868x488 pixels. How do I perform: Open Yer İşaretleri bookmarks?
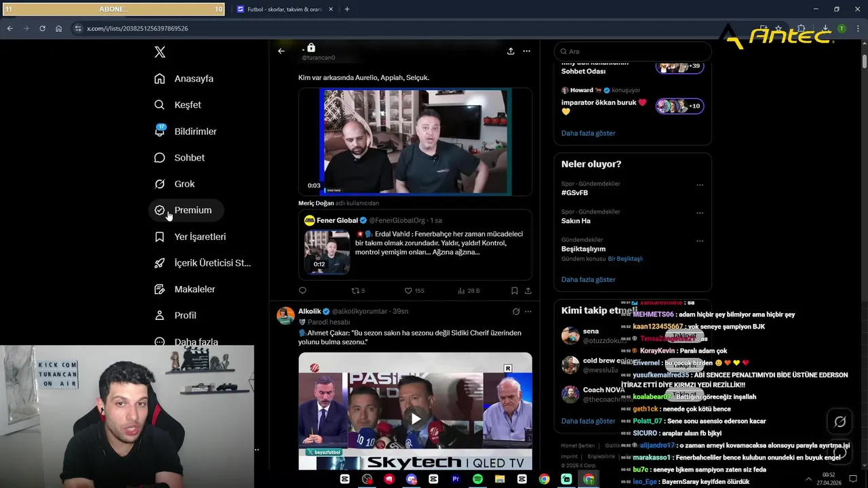click(191, 237)
